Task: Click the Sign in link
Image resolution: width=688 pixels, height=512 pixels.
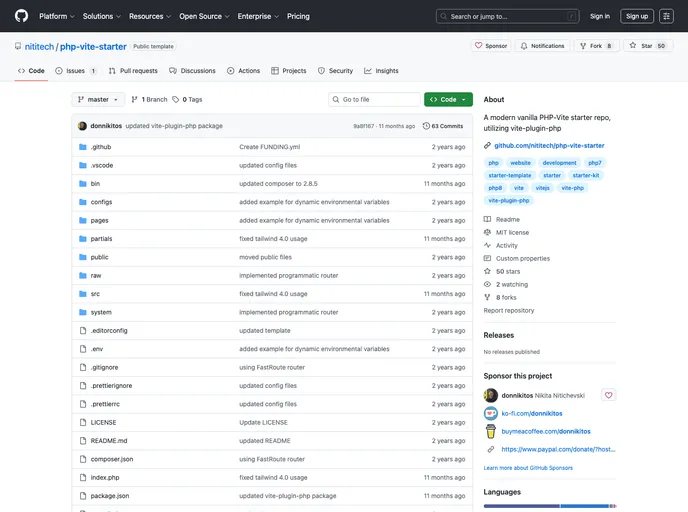Action: 600,16
